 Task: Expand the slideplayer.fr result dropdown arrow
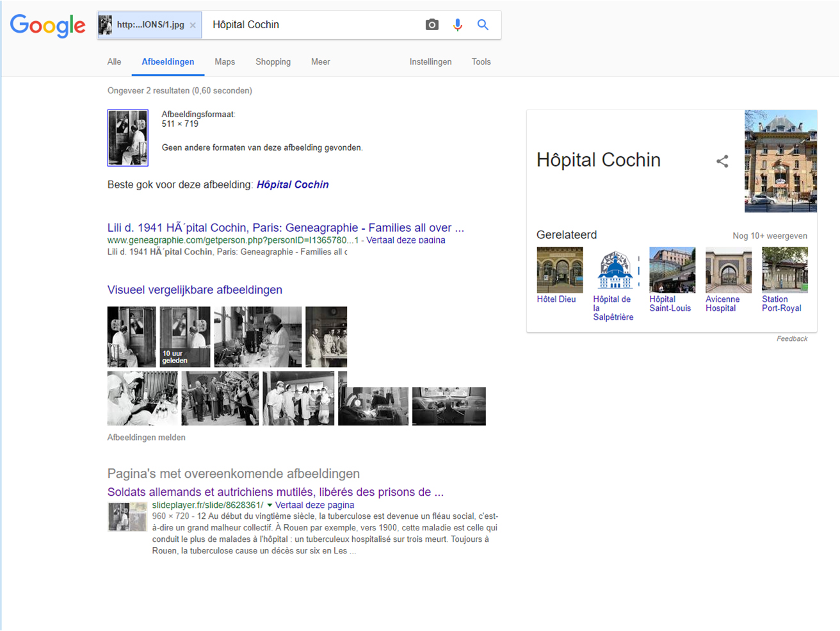click(270, 505)
